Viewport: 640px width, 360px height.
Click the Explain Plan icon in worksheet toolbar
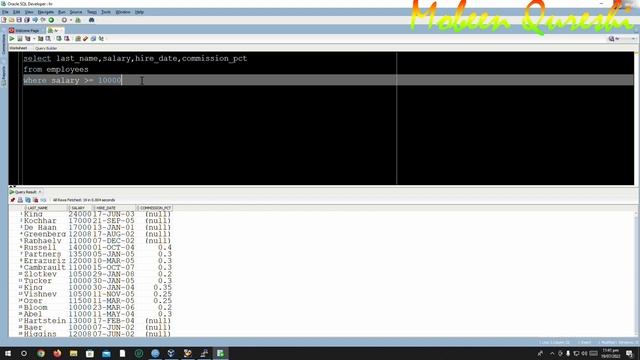(x=28, y=39)
